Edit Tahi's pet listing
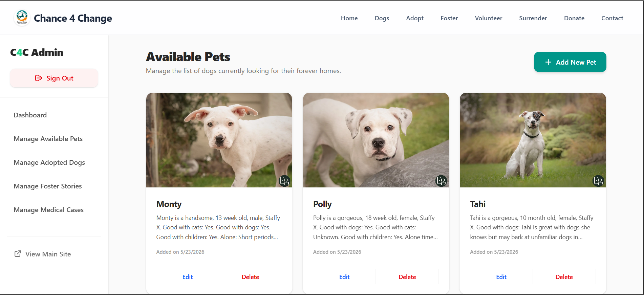Image resolution: width=644 pixels, height=295 pixels. click(x=501, y=277)
